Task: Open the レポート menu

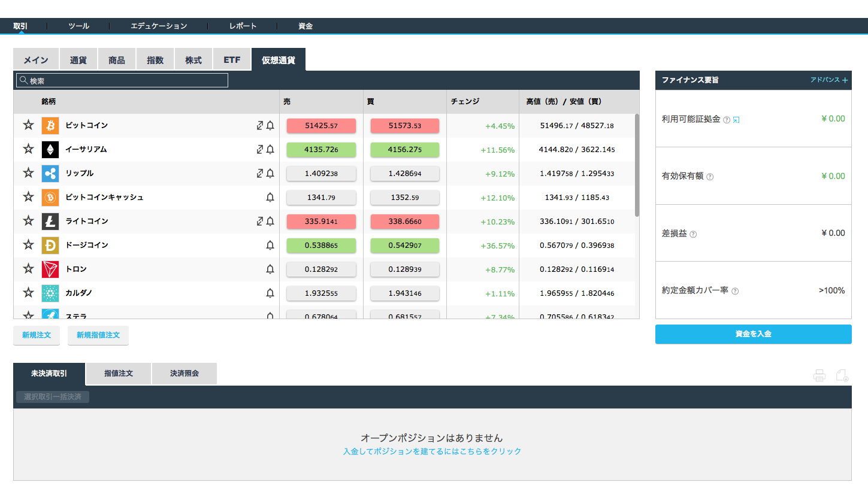Action: [x=242, y=26]
